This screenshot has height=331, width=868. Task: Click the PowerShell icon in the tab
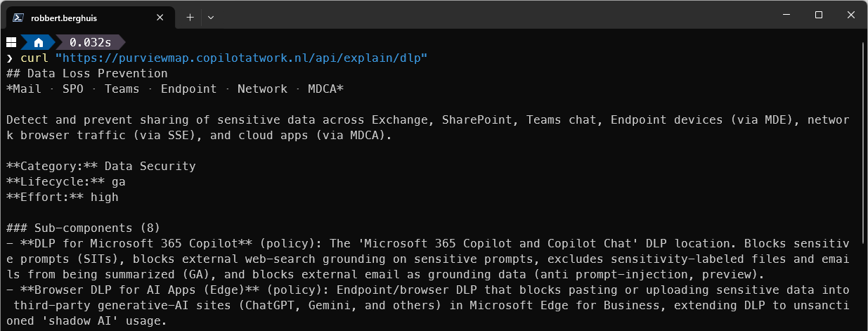[x=19, y=18]
